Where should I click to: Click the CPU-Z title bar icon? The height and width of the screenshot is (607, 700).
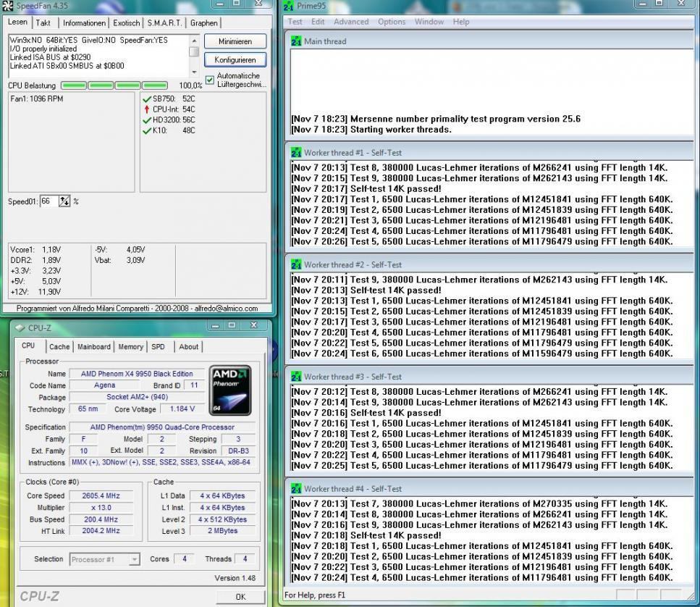pyautogui.click(x=20, y=328)
